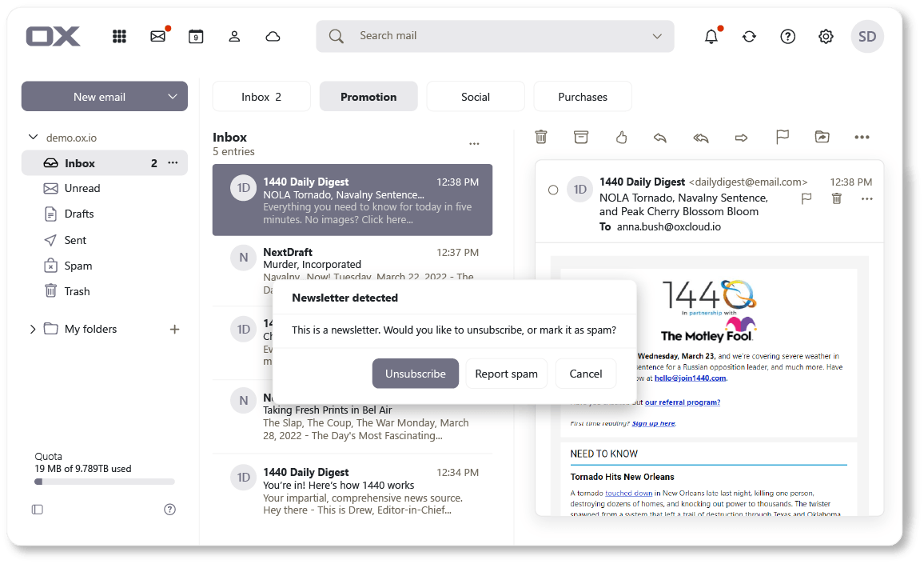Open the Taking Fresh Prints in Bel Air email
The height and width of the screenshot is (564, 924).
pos(352,417)
